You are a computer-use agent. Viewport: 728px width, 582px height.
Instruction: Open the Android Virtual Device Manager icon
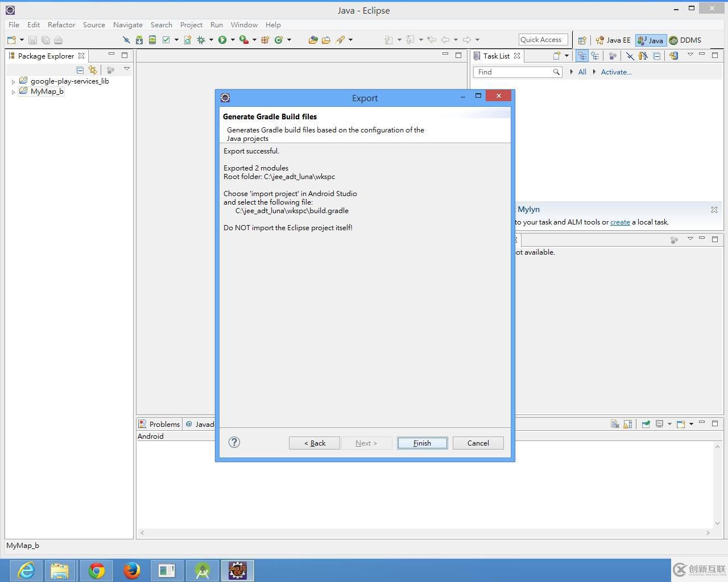coord(152,40)
